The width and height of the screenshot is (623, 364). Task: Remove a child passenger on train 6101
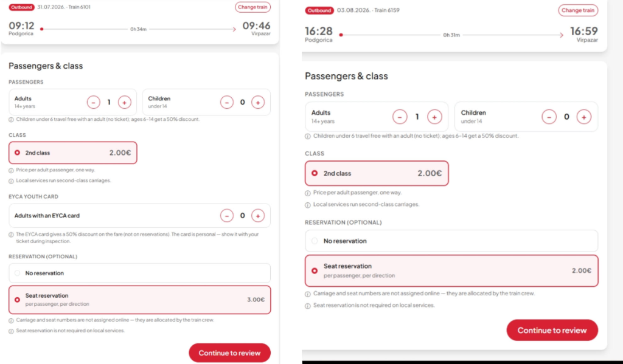[227, 103]
